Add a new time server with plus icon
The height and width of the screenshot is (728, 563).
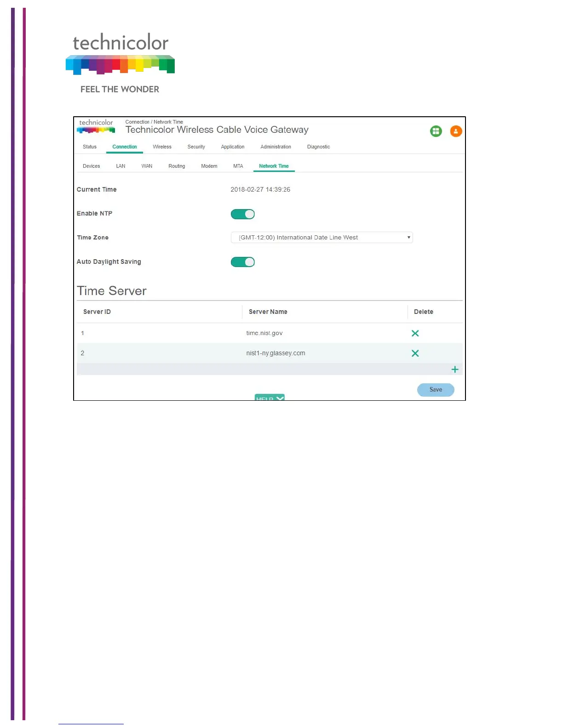455,370
